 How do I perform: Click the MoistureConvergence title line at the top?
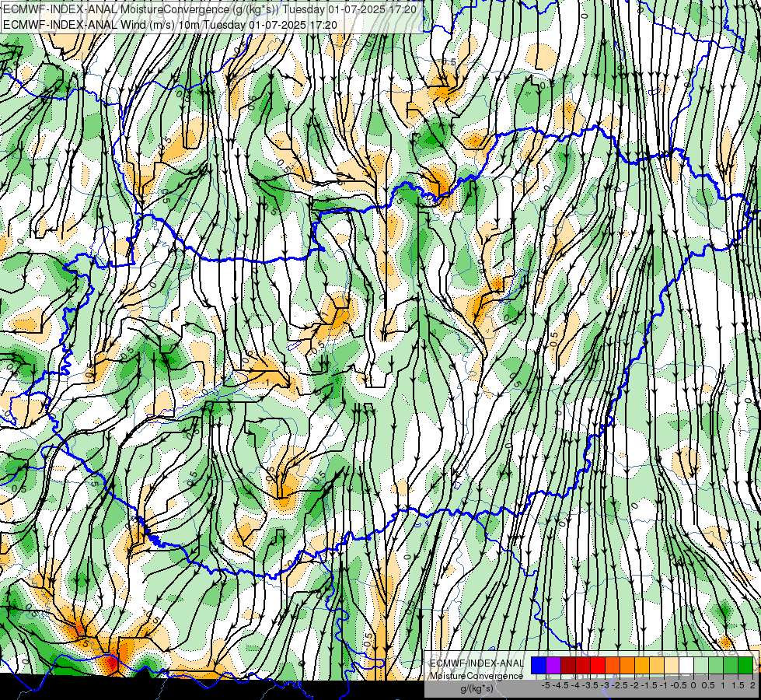(x=210, y=9)
